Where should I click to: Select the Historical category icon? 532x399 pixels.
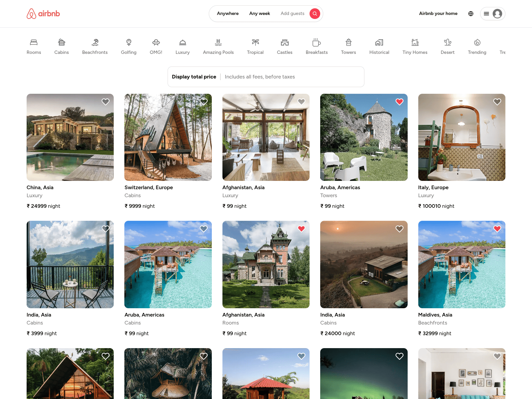(x=379, y=42)
